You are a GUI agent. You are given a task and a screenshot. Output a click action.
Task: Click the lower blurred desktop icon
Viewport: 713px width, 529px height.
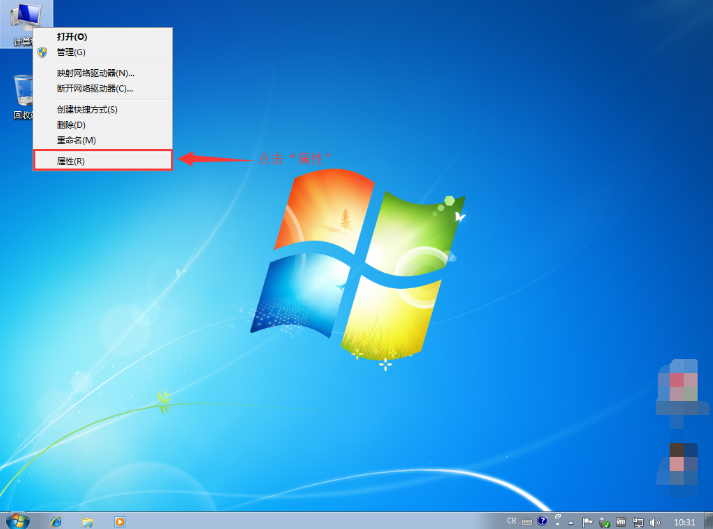[679, 470]
